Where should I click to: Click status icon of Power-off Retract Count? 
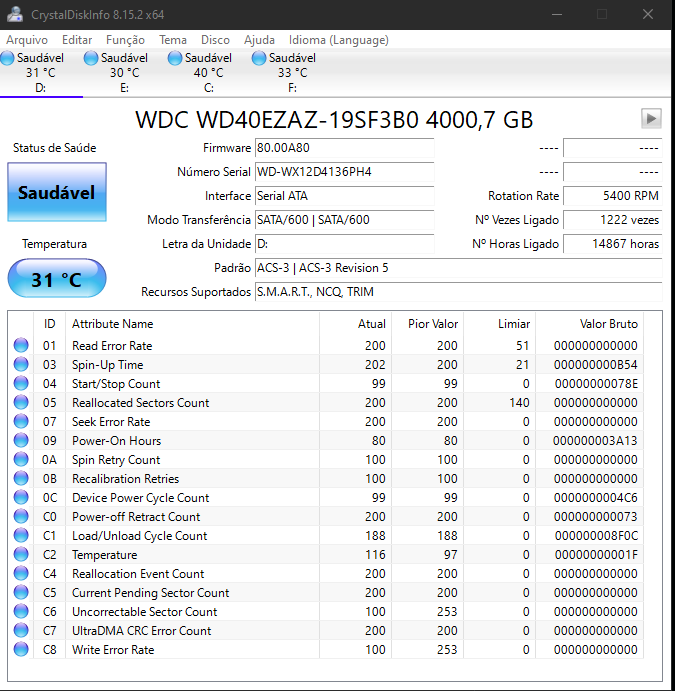pos(21,516)
